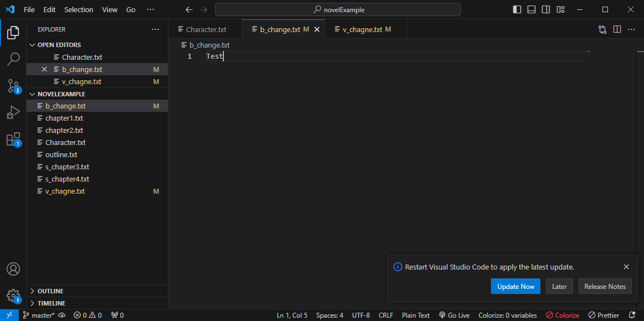
Task: Click the master* branch in status bar
Action: [x=39, y=315]
